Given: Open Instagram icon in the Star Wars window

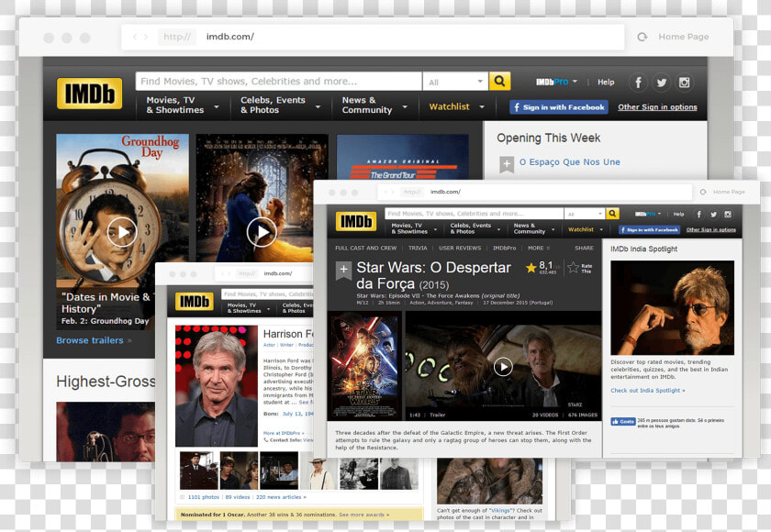Looking at the screenshot, I should click(728, 214).
